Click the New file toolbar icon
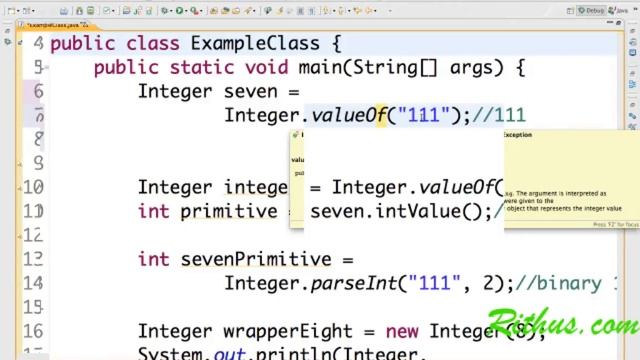This screenshot has width=640, height=360. (x=11, y=11)
